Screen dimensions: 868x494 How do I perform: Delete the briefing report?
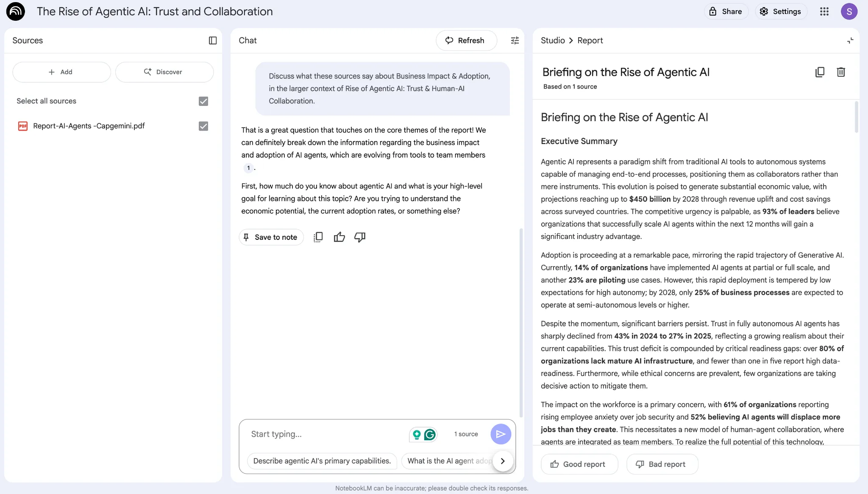[841, 72]
